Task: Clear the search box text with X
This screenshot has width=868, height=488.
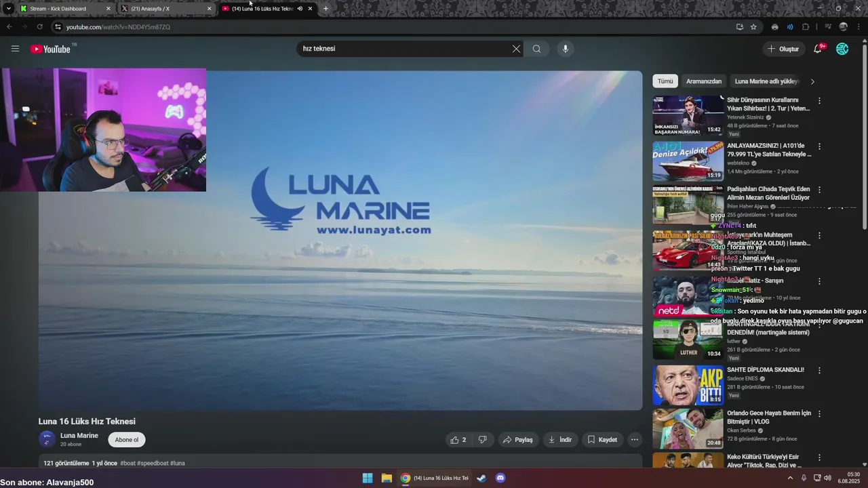Action: [x=516, y=49]
